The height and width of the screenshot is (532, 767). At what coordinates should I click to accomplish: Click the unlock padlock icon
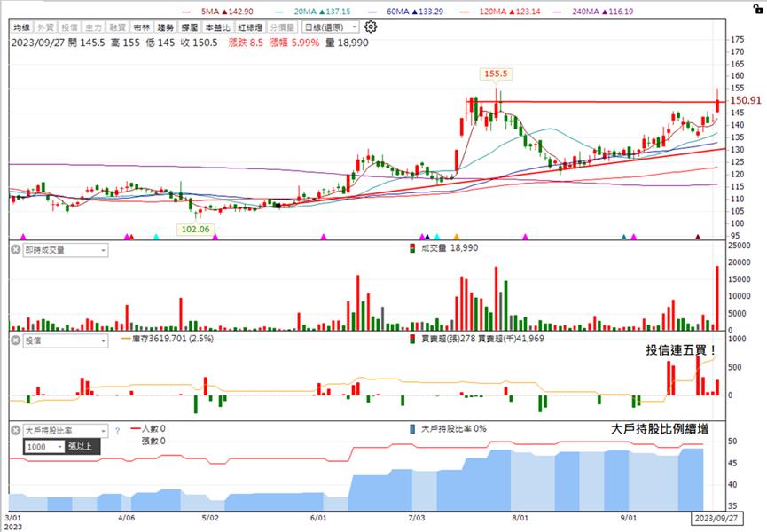point(758,8)
